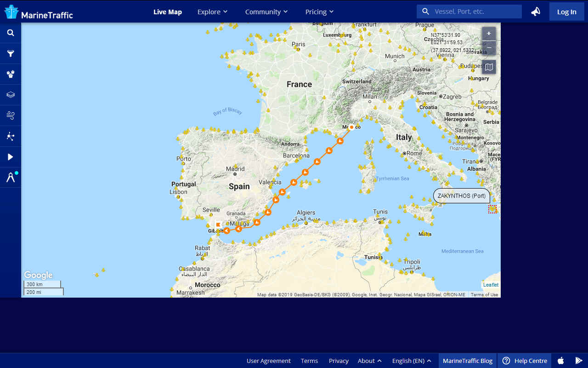This screenshot has width=588, height=368.
Task: Expand the Community menu
Action: [x=266, y=12]
